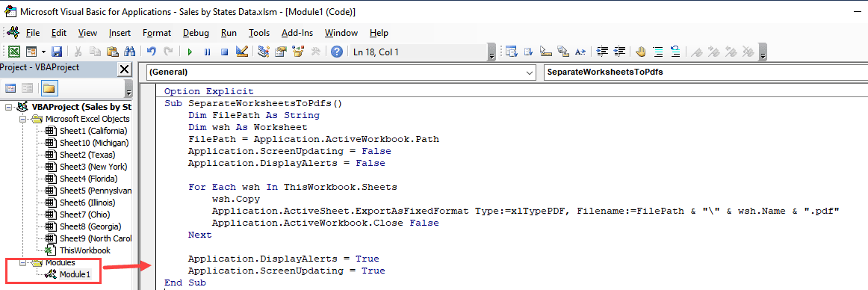Image resolution: width=868 pixels, height=290 pixels.
Task: Collapse the Modules folder in project tree
Action: click(22, 262)
